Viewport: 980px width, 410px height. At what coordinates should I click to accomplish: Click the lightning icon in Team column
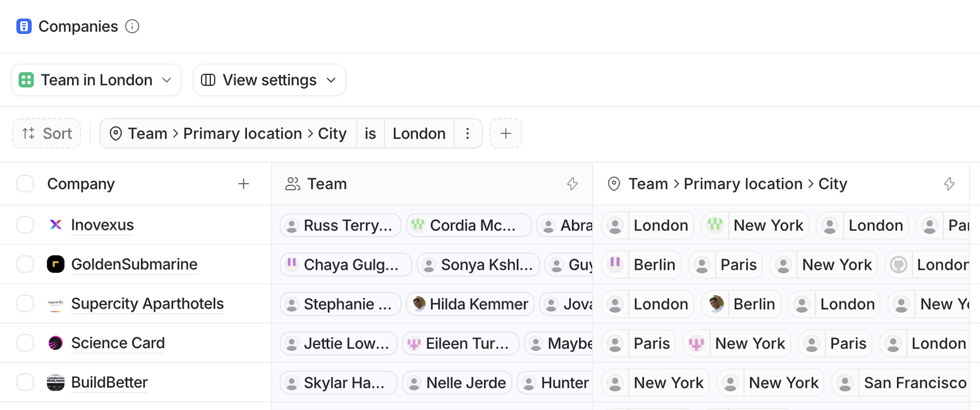[x=572, y=184]
